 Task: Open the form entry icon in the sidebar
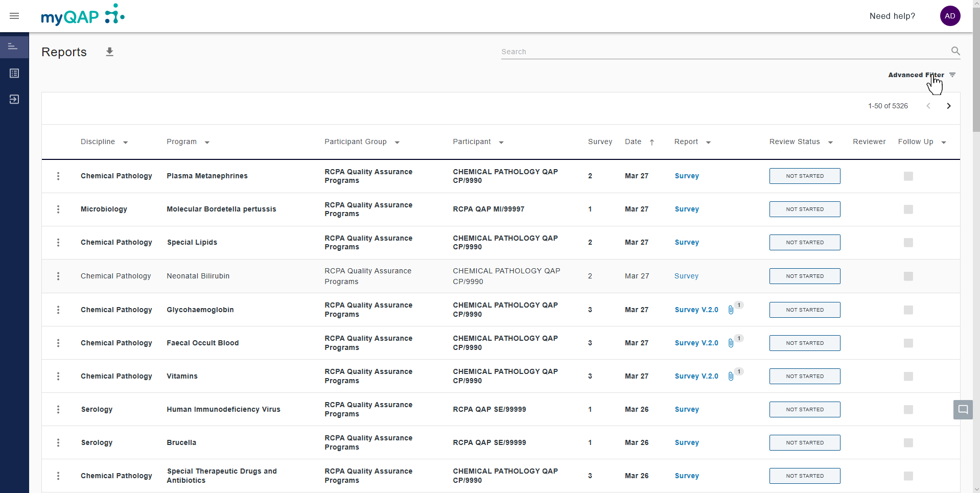click(x=14, y=73)
